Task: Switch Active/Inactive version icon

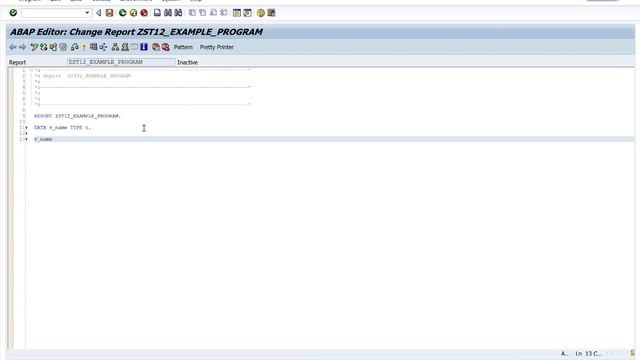Action: pos(44,47)
